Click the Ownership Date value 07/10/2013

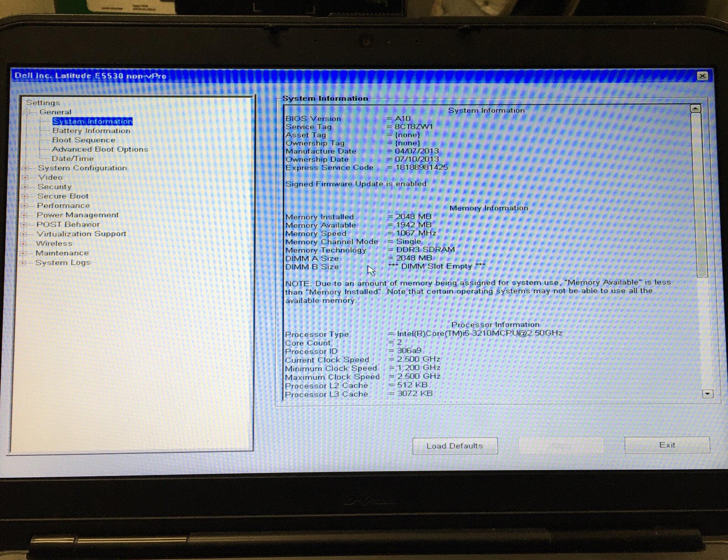click(417, 159)
